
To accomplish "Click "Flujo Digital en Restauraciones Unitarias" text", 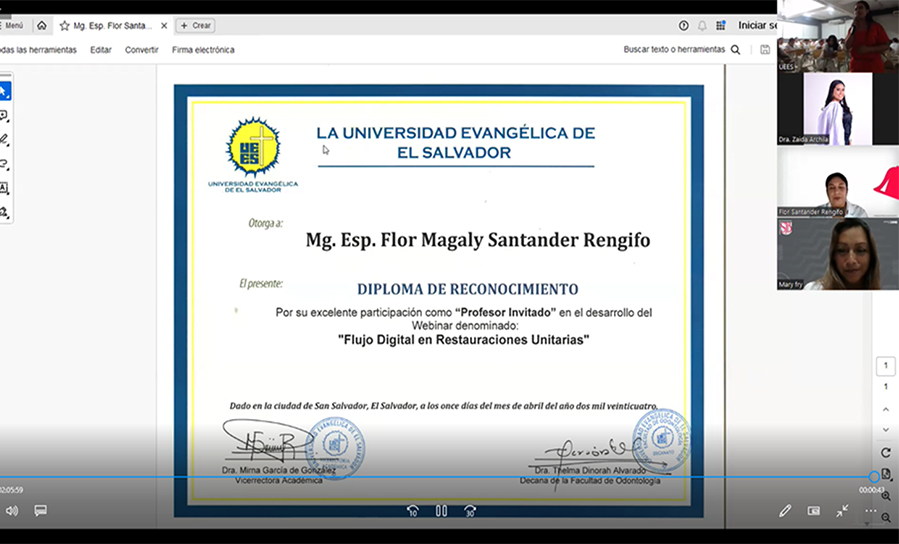I will click(x=463, y=340).
